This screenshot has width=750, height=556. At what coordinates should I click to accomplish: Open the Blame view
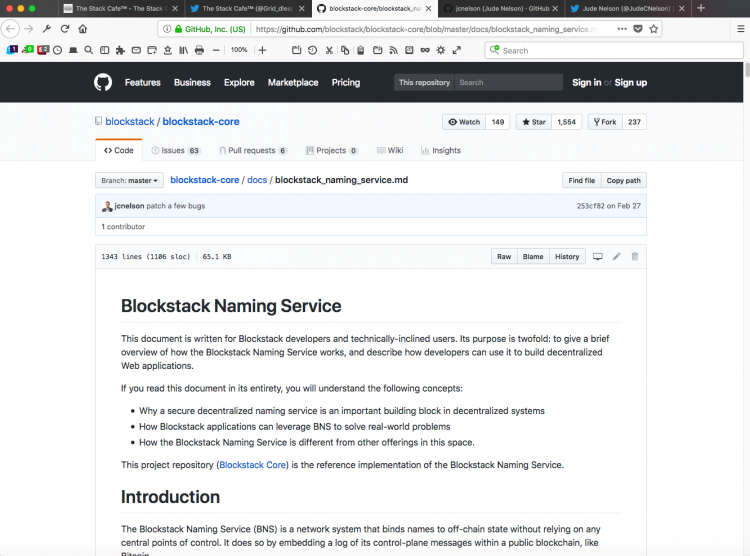coord(533,256)
